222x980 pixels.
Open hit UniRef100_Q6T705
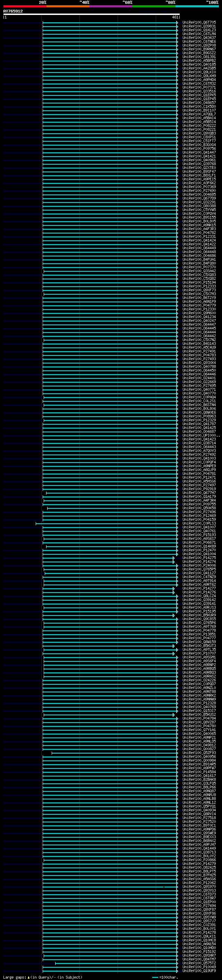pos(199,23)
